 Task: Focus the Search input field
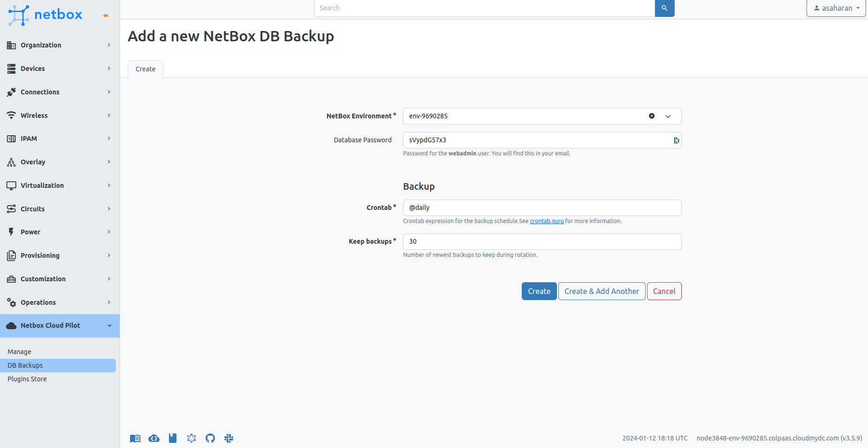click(x=484, y=8)
